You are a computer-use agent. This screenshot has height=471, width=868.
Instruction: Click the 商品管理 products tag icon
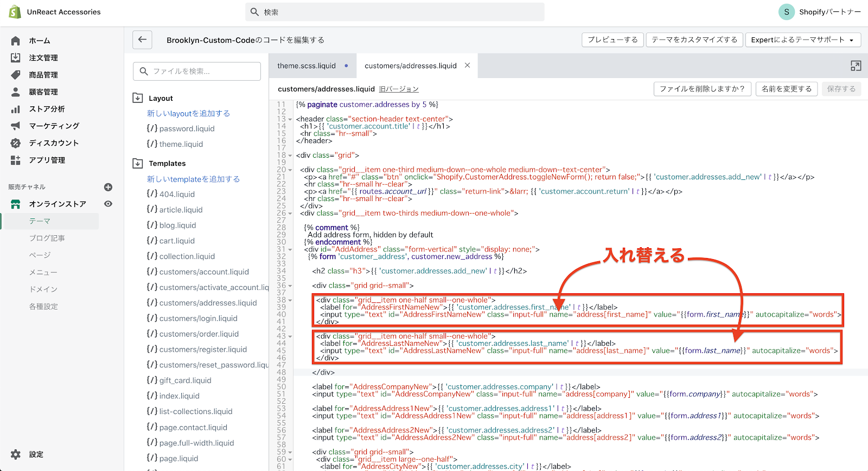(x=16, y=75)
